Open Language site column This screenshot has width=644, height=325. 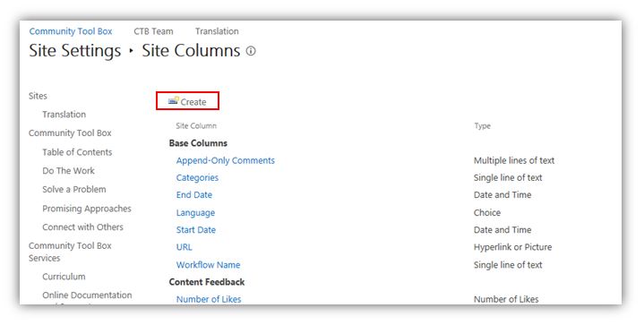coord(195,212)
